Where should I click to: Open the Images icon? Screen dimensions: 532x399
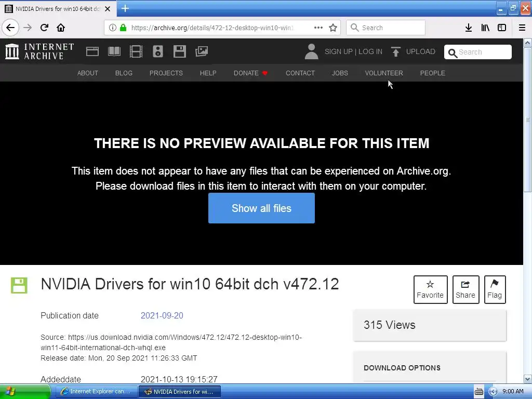click(x=202, y=51)
